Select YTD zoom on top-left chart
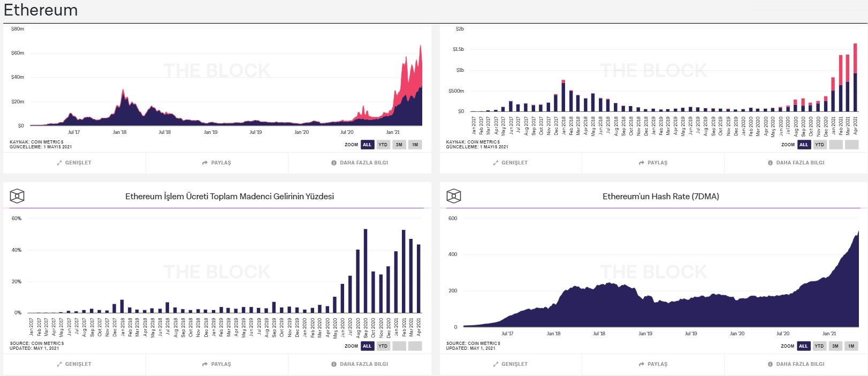868x376 pixels. (383, 145)
